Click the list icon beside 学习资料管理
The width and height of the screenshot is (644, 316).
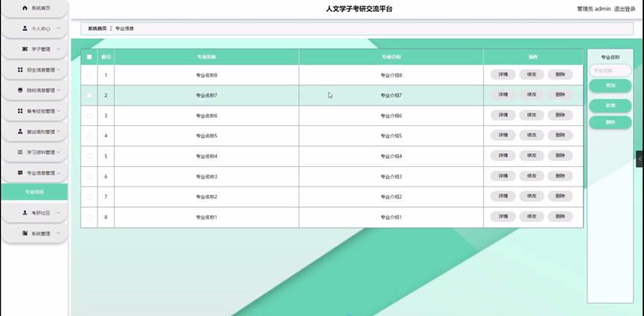click(x=20, y=152)
